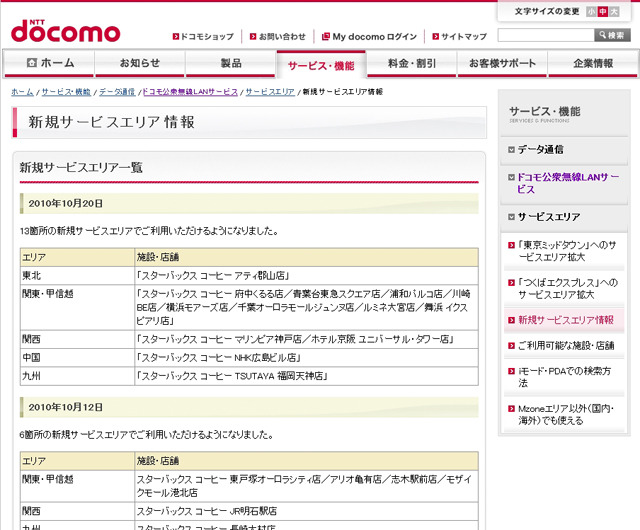Viewport: 640px width, 530px height.
Task: Click expander icon beside サービスエリア
Action: 511,217
